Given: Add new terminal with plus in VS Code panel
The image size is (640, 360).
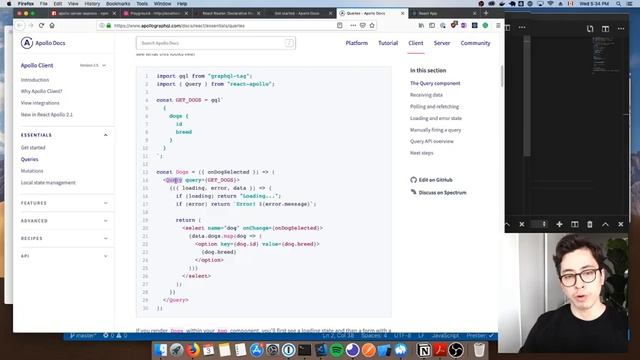Looking at the screenshot, I should (559, 224).
